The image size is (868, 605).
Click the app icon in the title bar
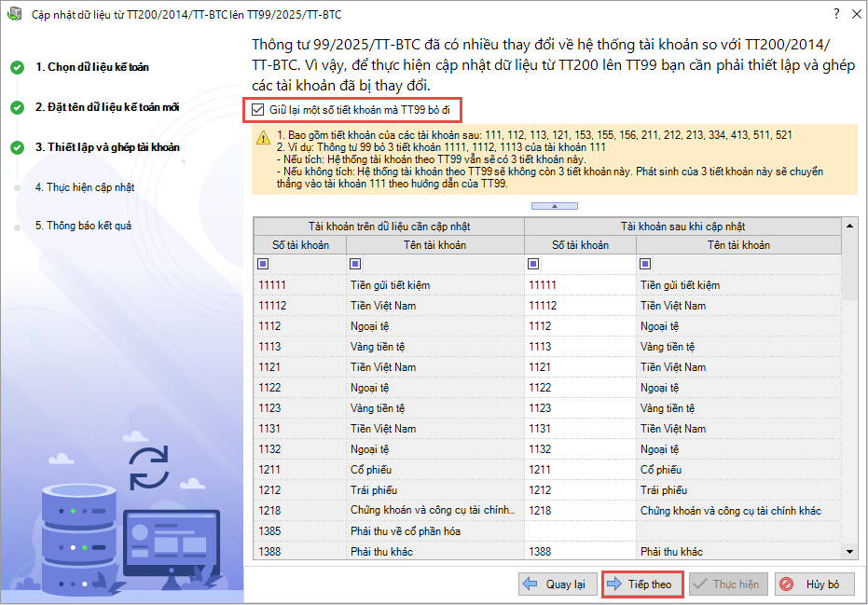[x=15, y=14]
